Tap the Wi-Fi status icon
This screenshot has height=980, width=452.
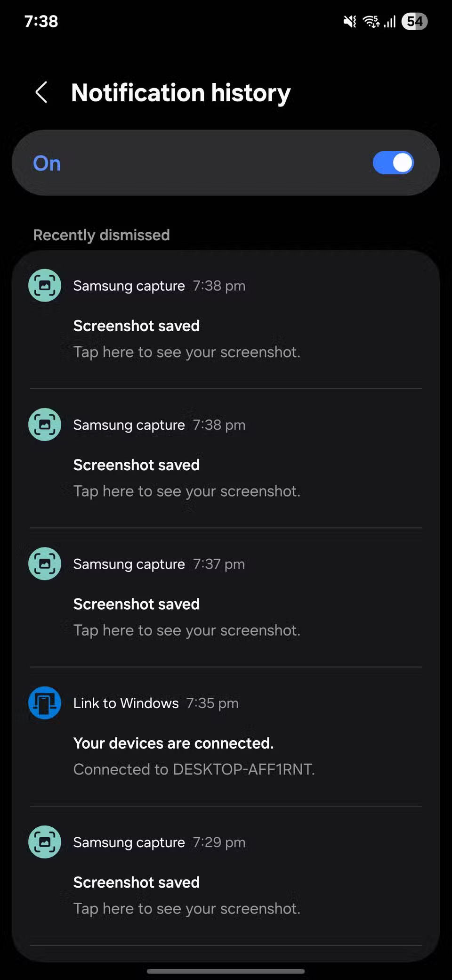click(x=370, y=21)
